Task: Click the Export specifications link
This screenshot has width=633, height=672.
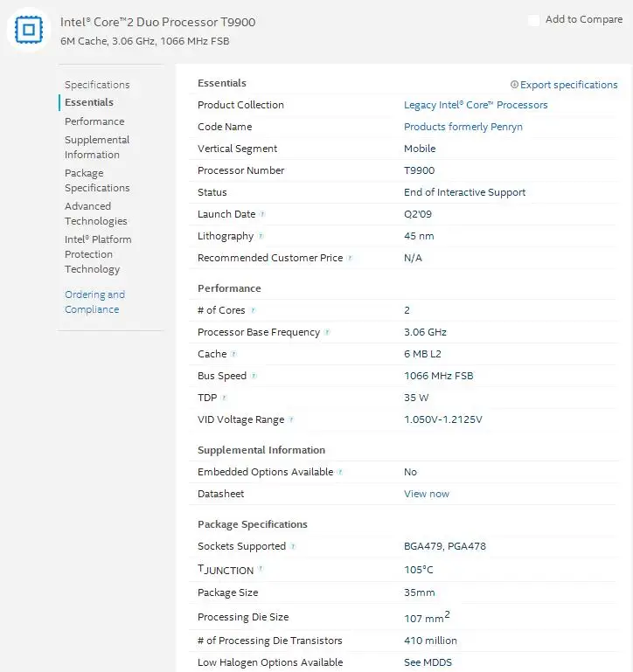Action: point(568,85)
